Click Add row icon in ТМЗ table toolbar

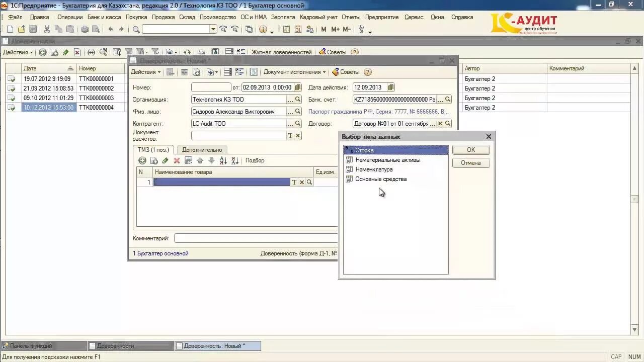[x=142, y=160]
